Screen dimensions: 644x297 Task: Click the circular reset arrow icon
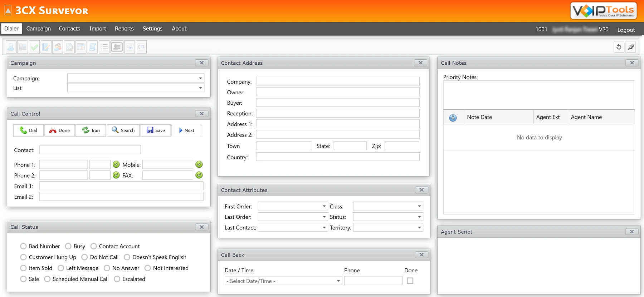click(619, 47)
